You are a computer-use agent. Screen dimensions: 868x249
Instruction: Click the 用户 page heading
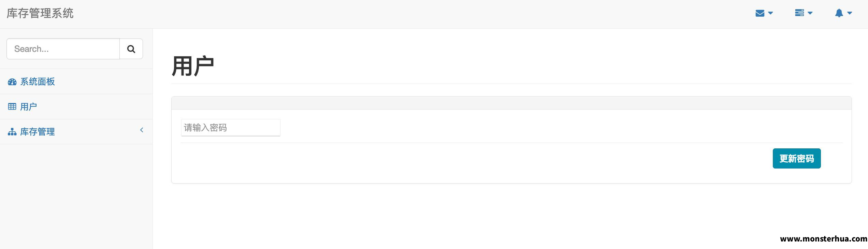(x=193, y=66)
